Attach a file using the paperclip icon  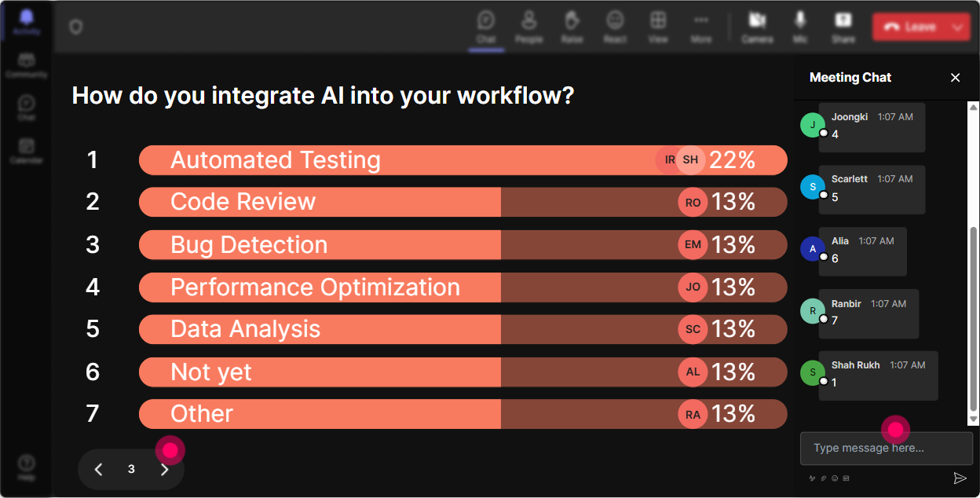point(824,478)
